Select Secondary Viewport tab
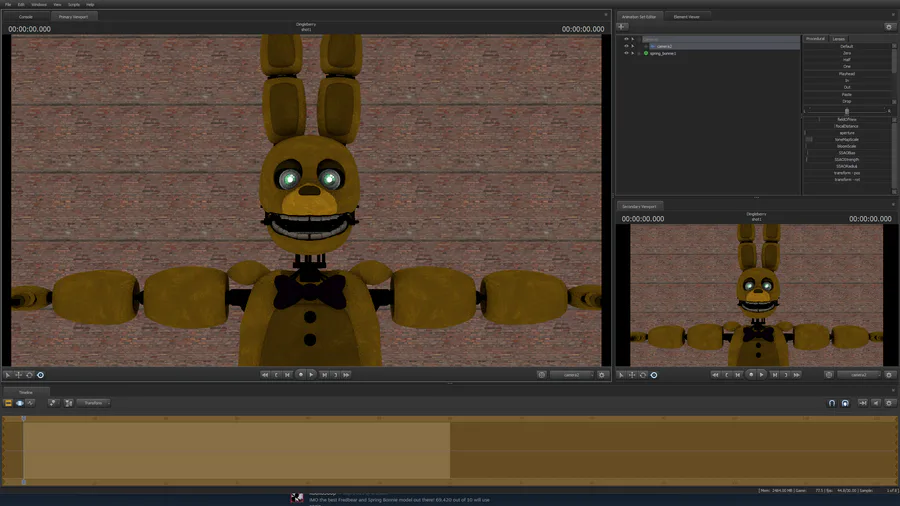This screenshot has height=506, width=900. tap(639, 207)
